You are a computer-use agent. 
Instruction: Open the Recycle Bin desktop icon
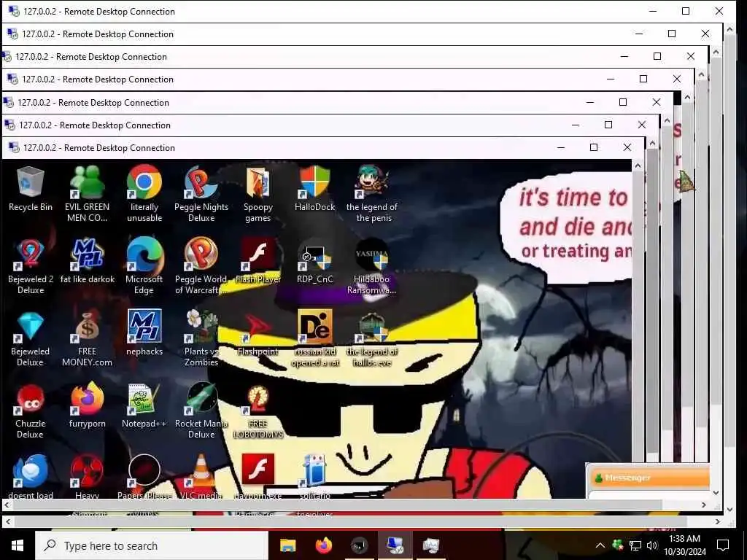click(x=31, y=190)
